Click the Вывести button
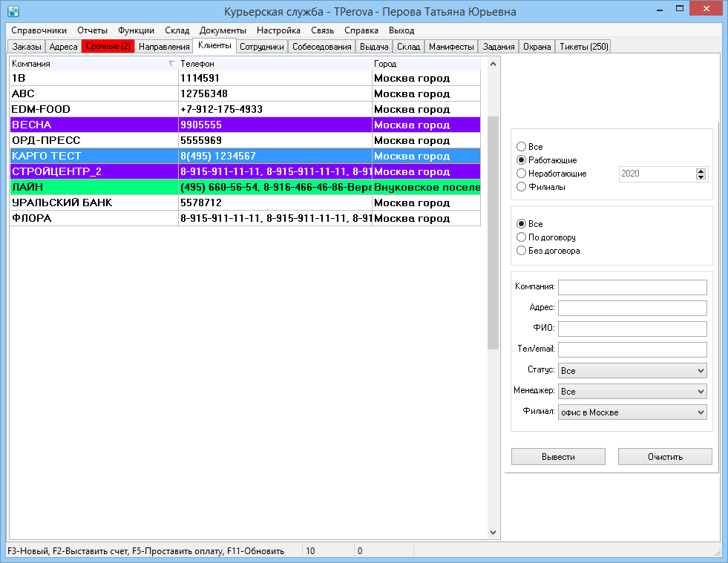The width and height of the screenshot is (728, 563). tap(558, 457)
